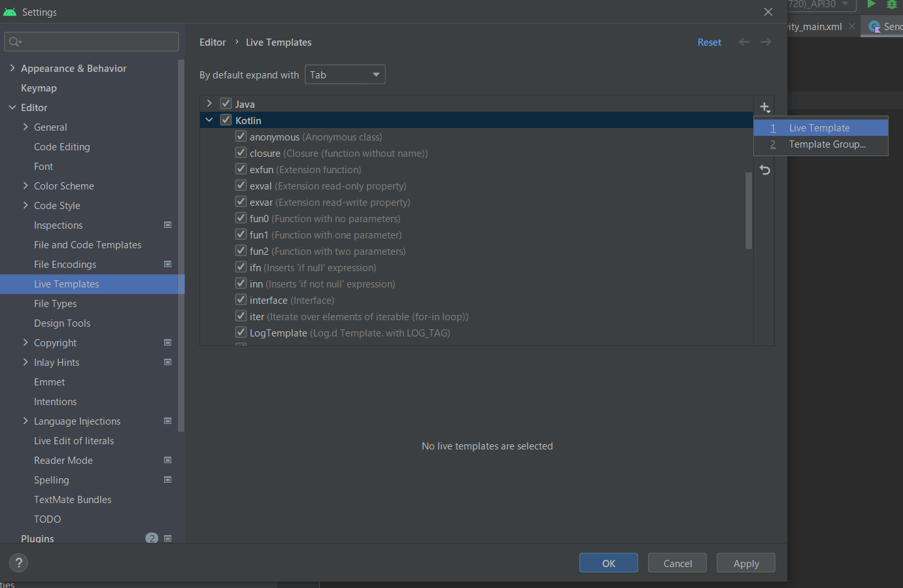The image size is (903, 588).
Task: Uncheck the exfun template checkbox
Action: tap(241, 169)
